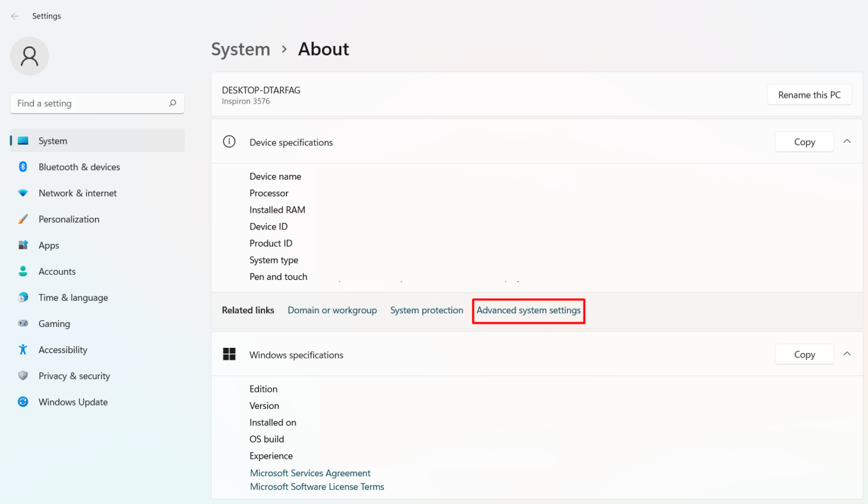Viewport: 868px width, 504px height.
Task: Click the Gaming controller icon
Action: point(23,323)
